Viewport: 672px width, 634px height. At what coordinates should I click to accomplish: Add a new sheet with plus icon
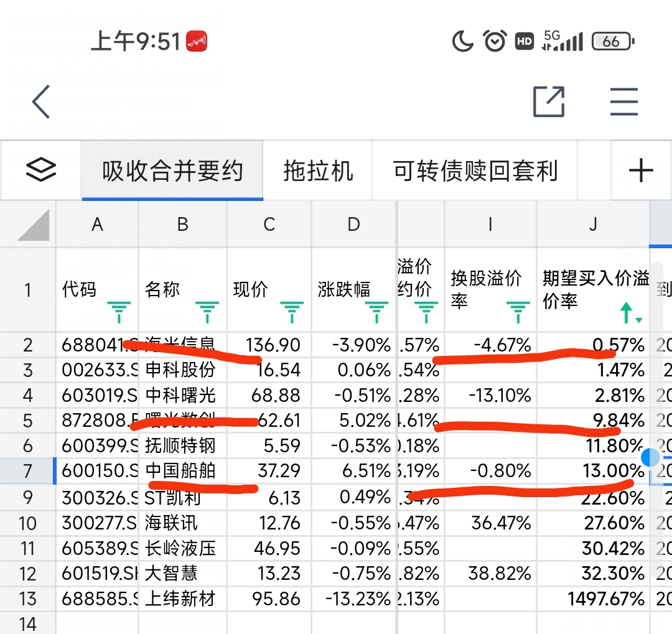click(x=641, y=170)
